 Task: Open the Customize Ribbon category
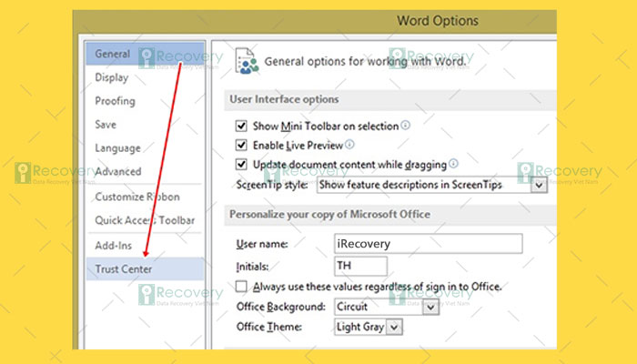pyautogui.click(x=145, y=197)
